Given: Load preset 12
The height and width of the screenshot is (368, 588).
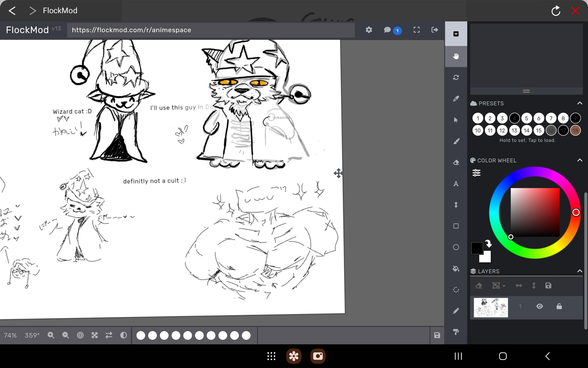Looking at the screenshot, I should tap(502, 130).
